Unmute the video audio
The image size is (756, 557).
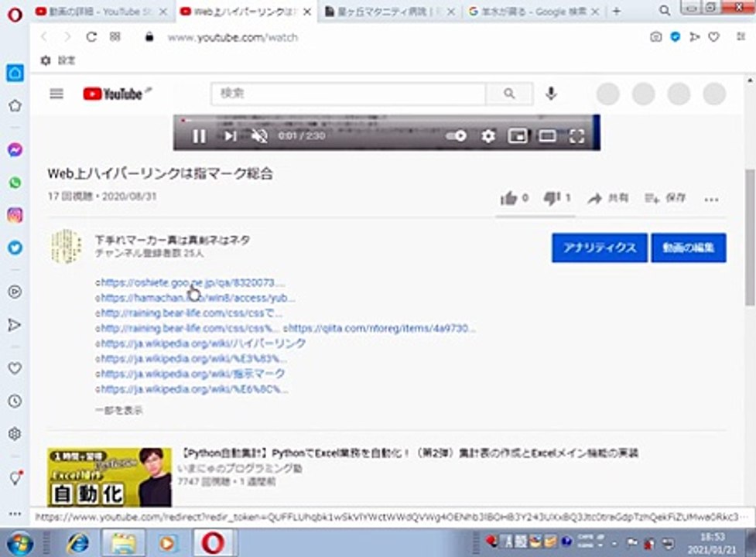[259, 136]
